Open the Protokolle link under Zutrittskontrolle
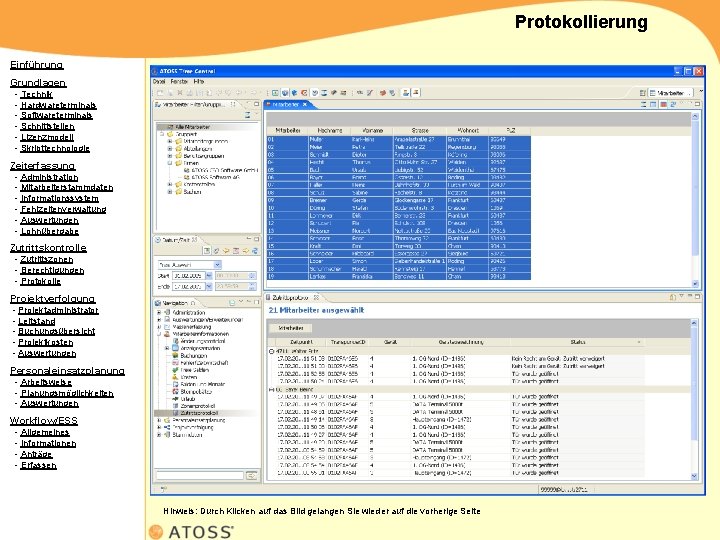Image resolution: width=720 pixels, height=540 pixels. coord(40,281)
